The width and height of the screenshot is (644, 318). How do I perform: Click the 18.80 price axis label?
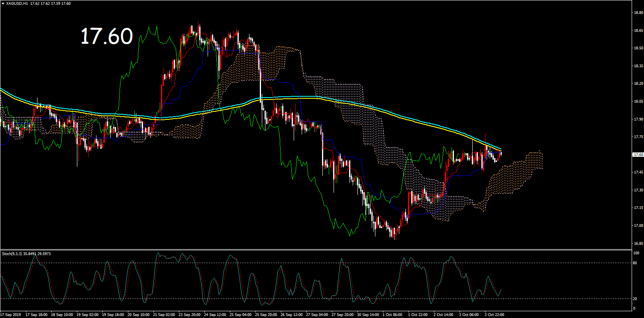(x=638, y=13)
